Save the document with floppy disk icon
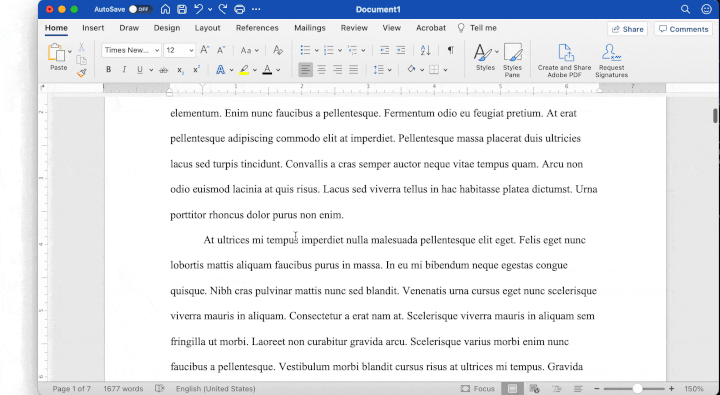720x395 pixels. click(x=182, y=9)
